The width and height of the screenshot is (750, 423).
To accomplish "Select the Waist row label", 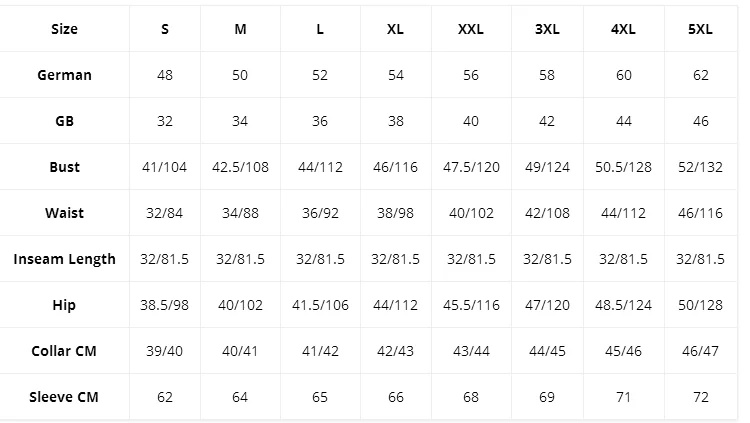I will (64, 213).
